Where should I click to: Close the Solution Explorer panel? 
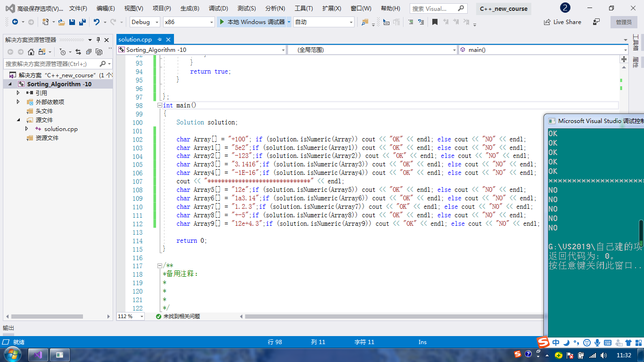click(107, 40)
